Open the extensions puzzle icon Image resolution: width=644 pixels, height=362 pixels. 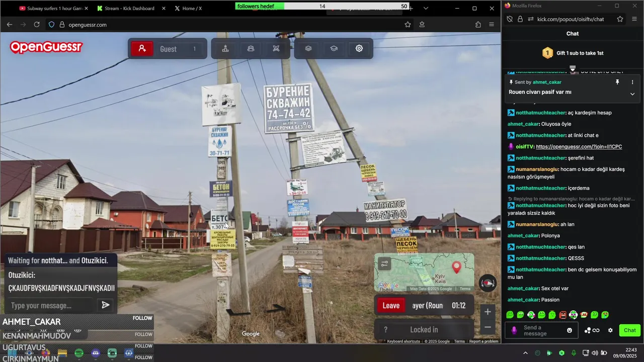pos(478,25)
